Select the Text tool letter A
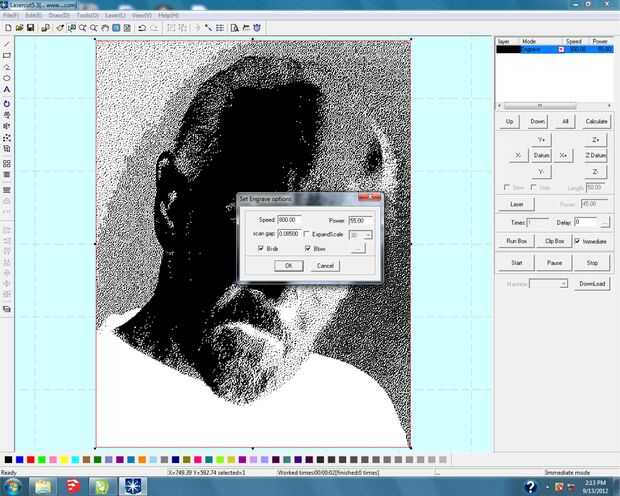Image resolution: width=620 pixels, height=496 pixels. coord(7,89)
